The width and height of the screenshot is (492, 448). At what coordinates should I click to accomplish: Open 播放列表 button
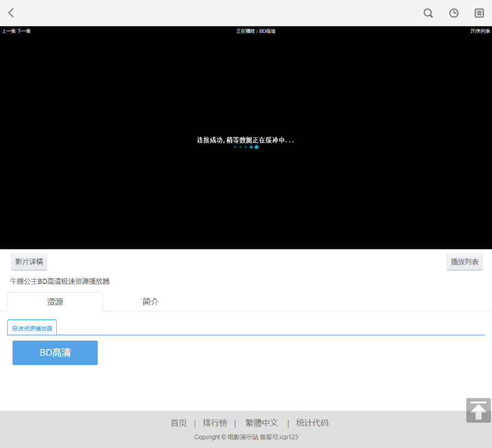point(464,261)
